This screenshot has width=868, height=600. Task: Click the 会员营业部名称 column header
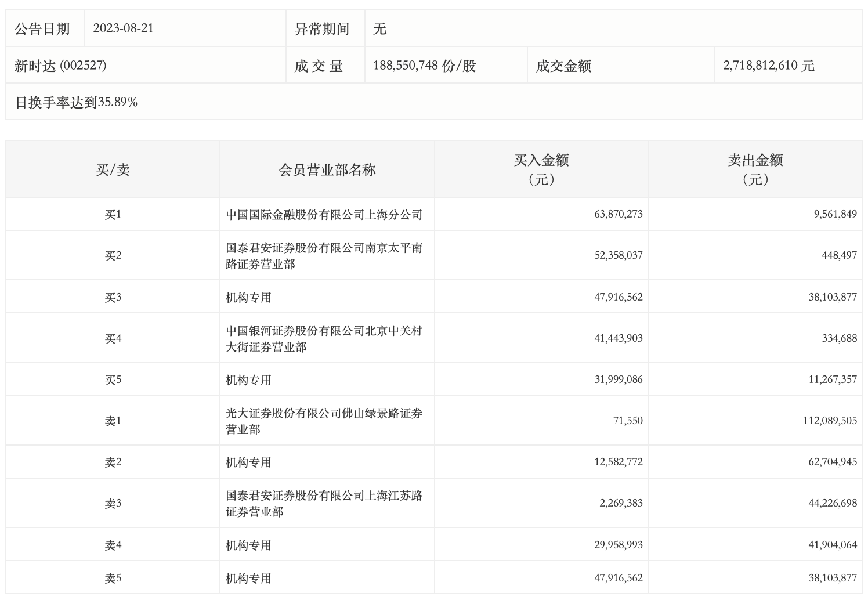(x=327, y=169)
